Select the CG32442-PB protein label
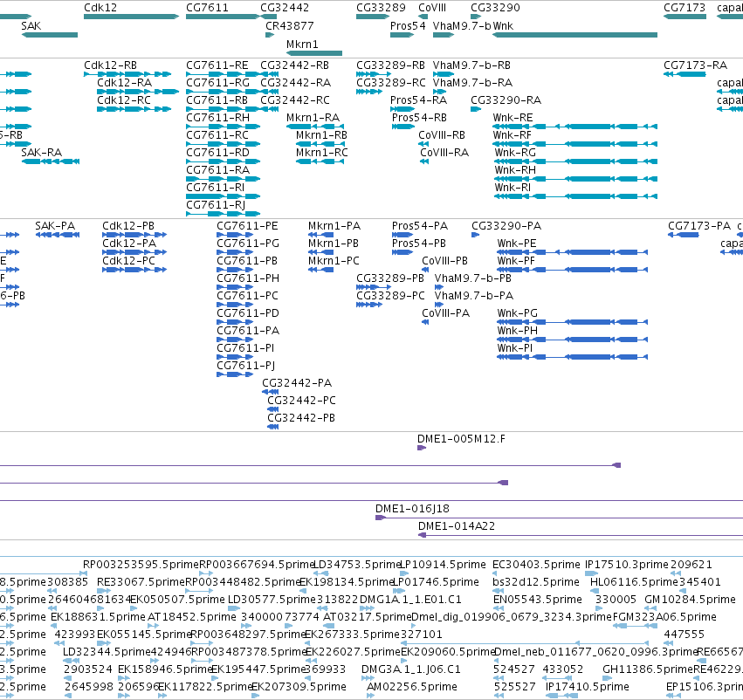The width and height of the screenshot is (743, 700). [x=301, y=418]
